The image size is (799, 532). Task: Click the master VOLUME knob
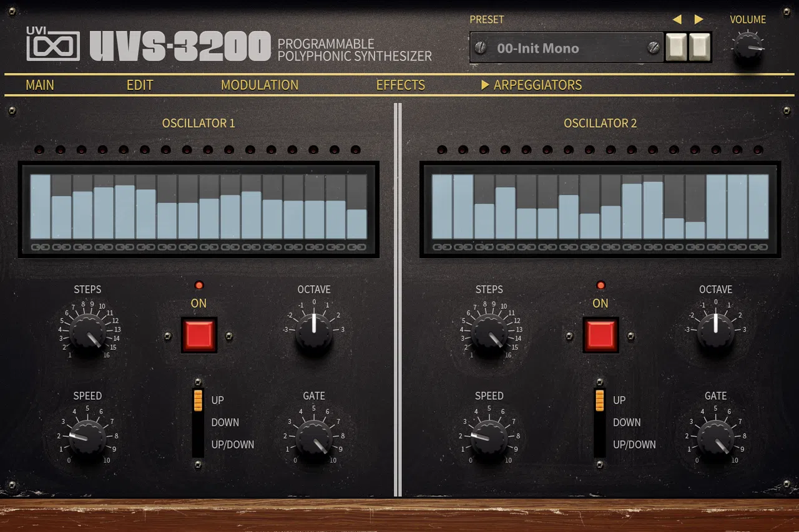tap(747, 47)
